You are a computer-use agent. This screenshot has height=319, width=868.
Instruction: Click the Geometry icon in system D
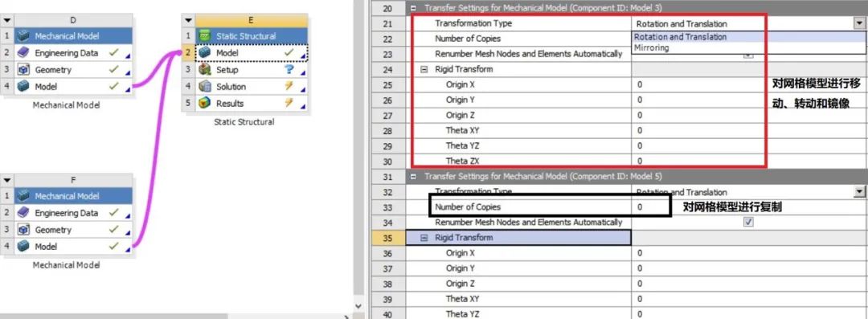[23, 70]
